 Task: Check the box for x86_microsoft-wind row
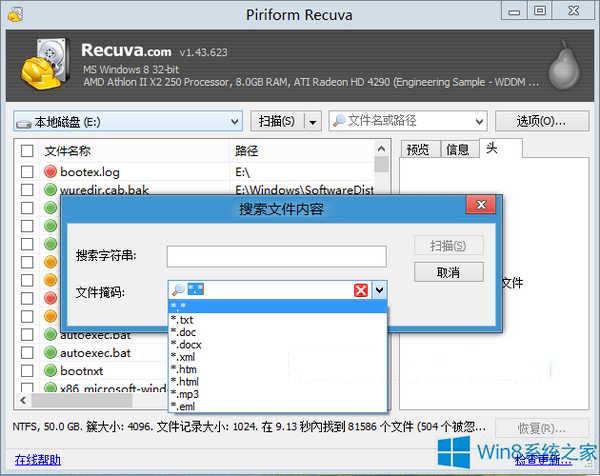[x=27, y=387]
